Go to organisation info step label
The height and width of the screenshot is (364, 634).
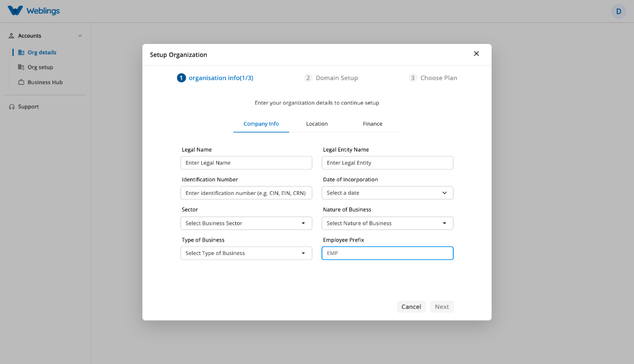(221, 77)
